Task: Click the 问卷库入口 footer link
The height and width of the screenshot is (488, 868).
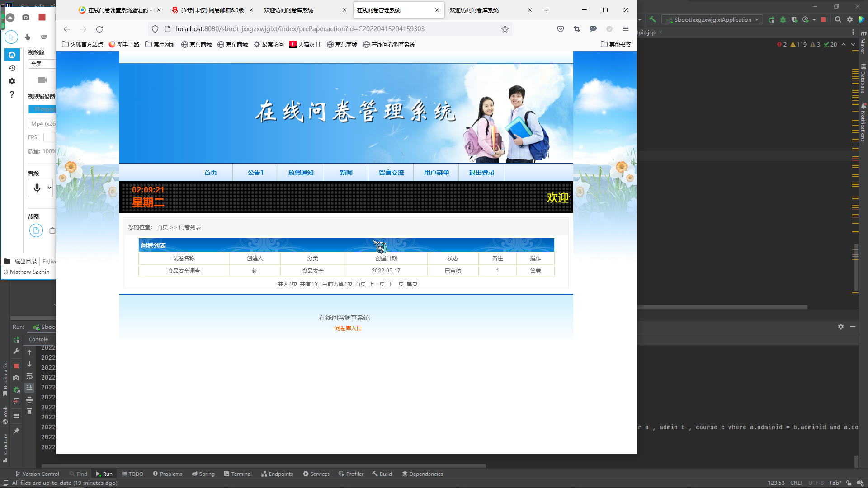Action: click(x=348, y=328)
